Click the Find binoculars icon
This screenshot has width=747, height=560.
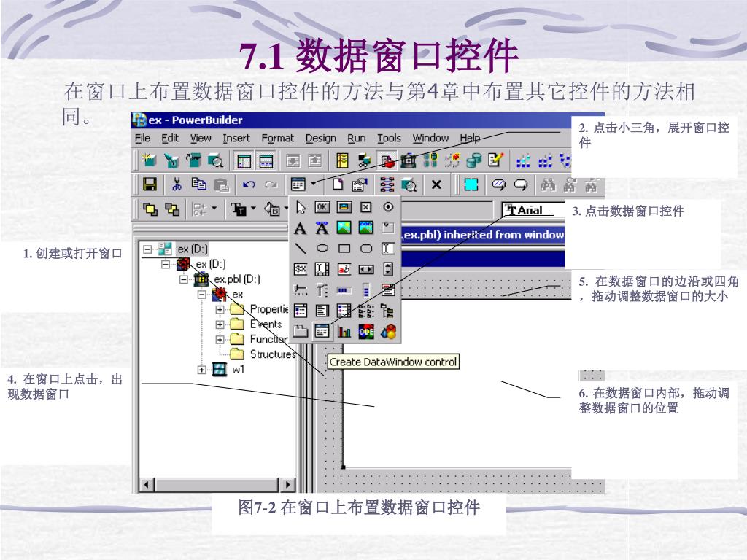[x=548, y=184]
